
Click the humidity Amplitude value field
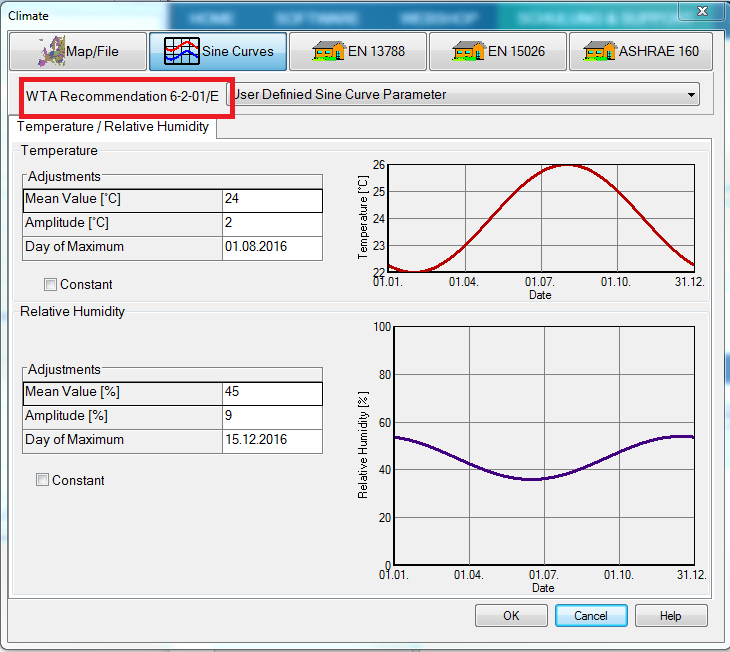tap(272, 416)
